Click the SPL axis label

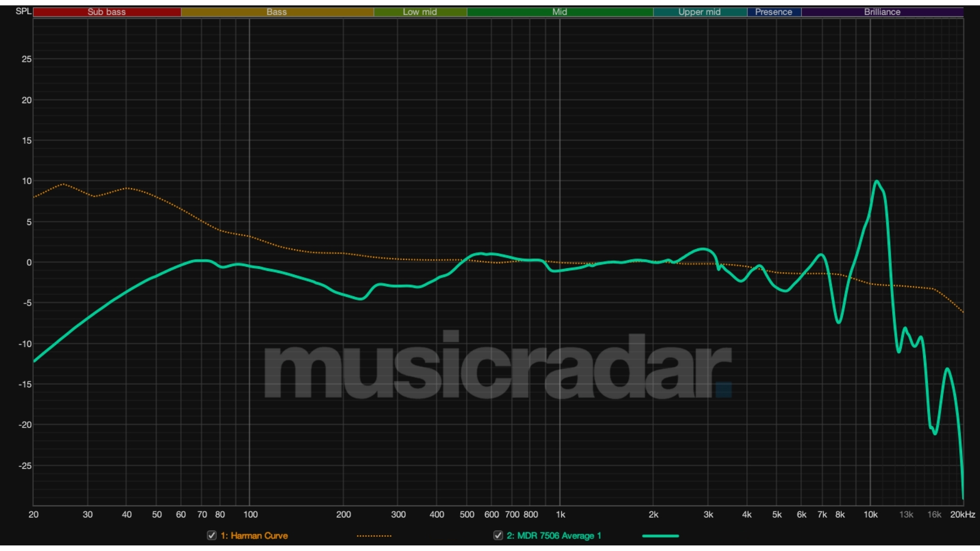click(x=23, y=10)
